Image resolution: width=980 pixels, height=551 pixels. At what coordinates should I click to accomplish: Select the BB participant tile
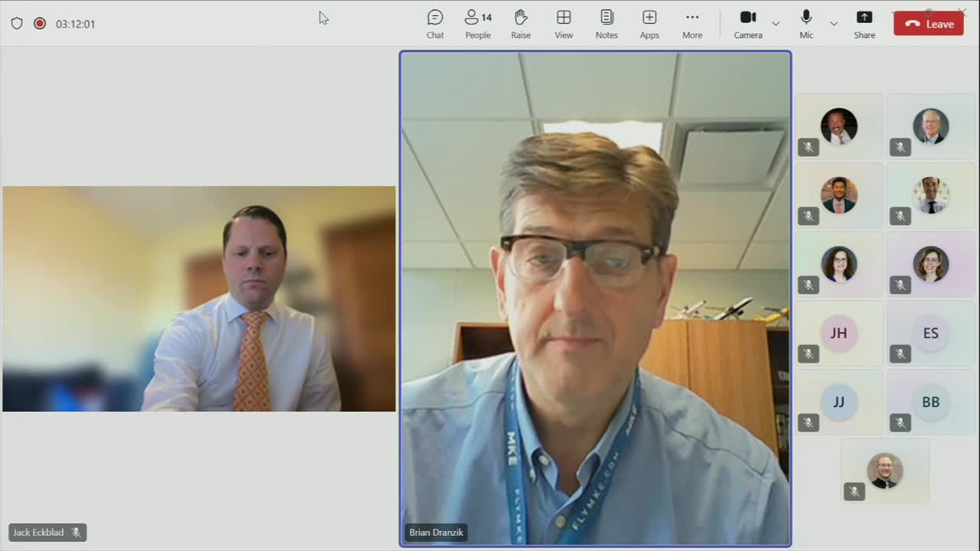click(x=930, y=402)
